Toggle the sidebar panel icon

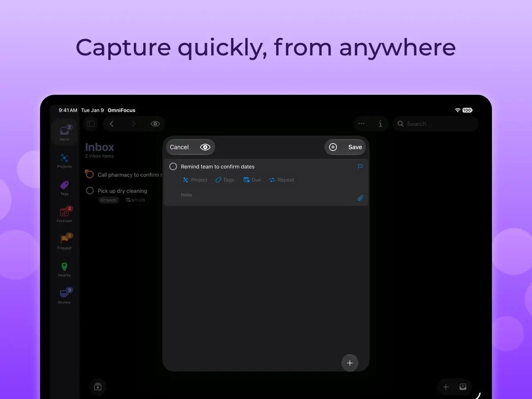(x=90, y=124)
